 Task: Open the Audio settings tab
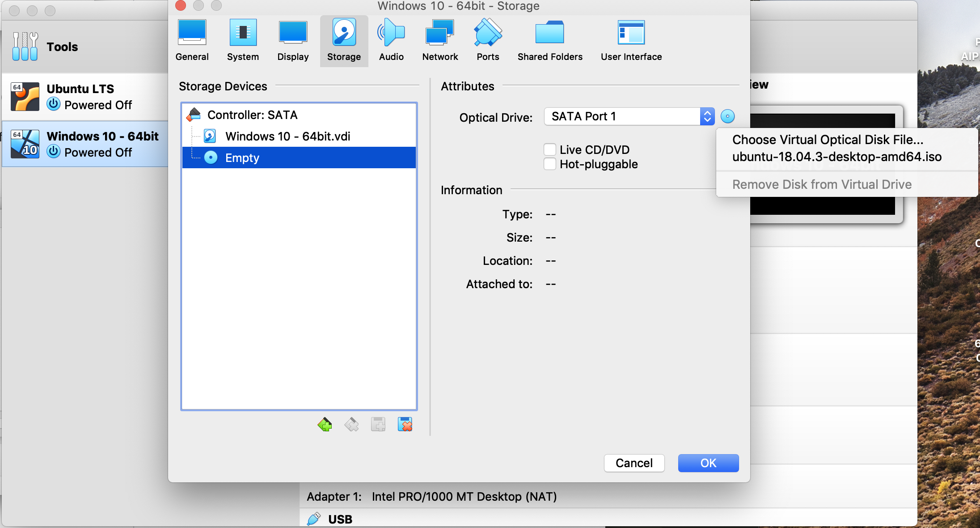(x=391, y=41)
